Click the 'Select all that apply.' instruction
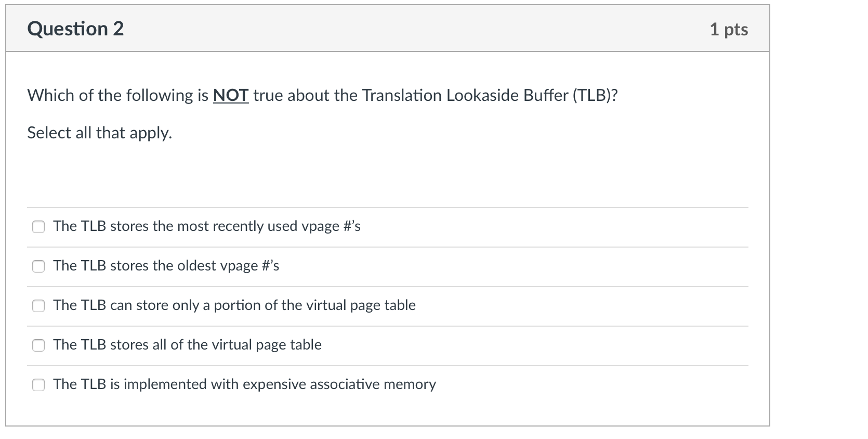The height and width of the screenshot is (439, 868). (99, 133)
